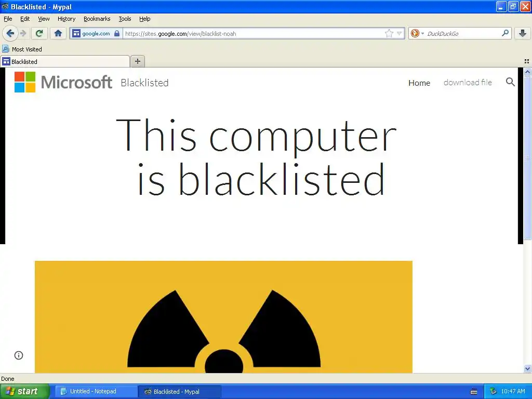The image size is (532, 399).
Task: Open the File menu
Action: tap(8, 19)
